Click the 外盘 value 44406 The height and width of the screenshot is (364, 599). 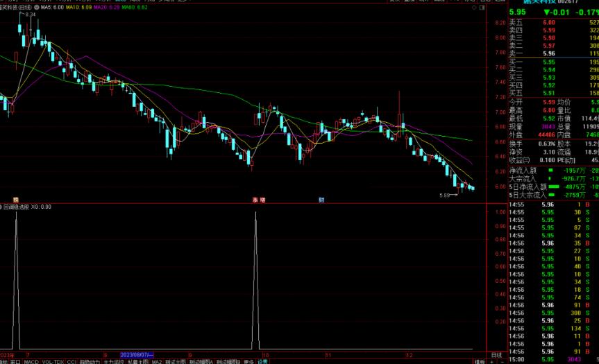pyautogui.click(x=547, y=135)
